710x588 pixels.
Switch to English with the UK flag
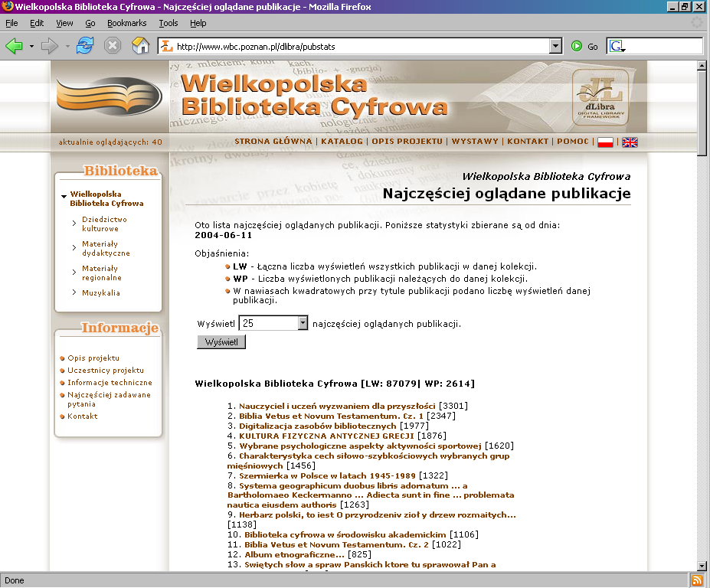pos(630,142)
